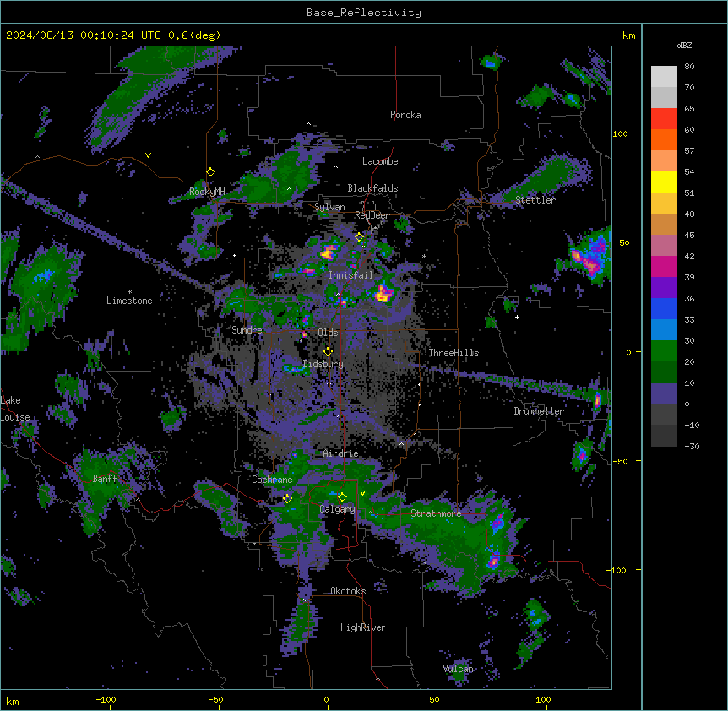Select the Lacombe label on the map
The width and height of the screenshot is (728, 711).
click(380, 161)
